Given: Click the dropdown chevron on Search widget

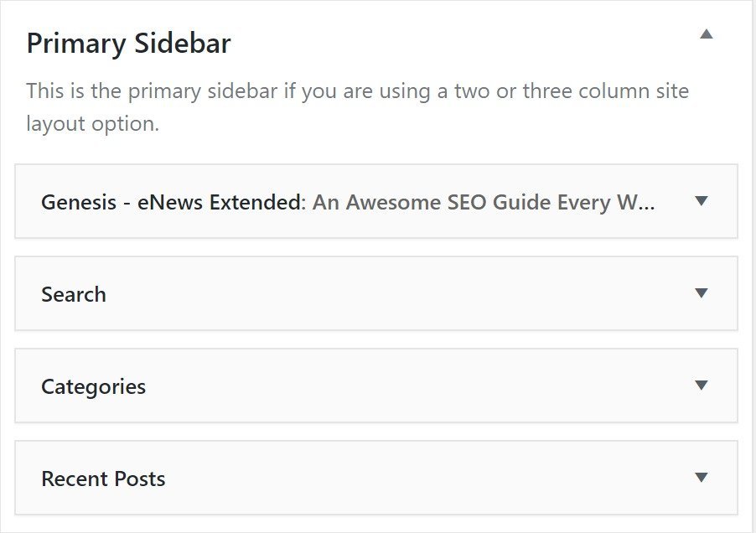Looking at the screenshot, I should click(702, 294).
